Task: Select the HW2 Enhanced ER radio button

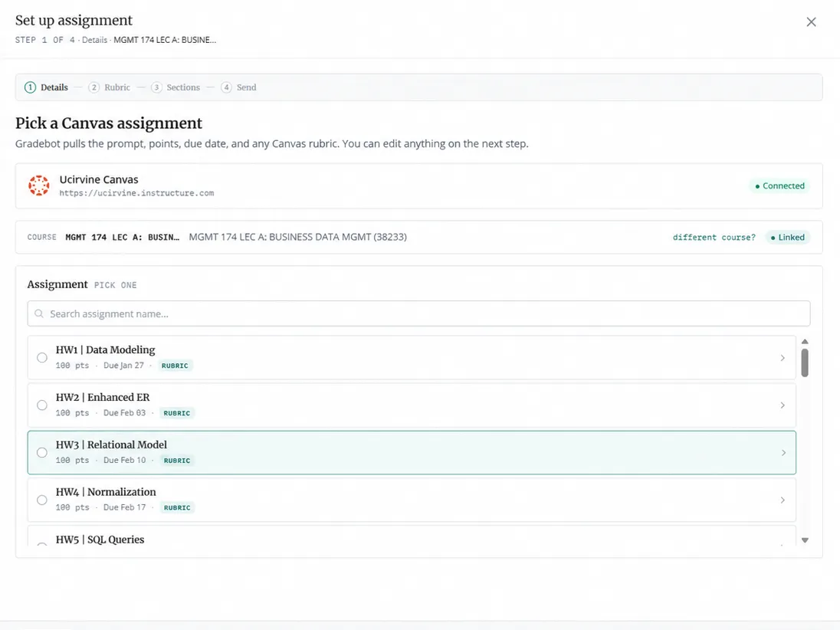Action: point(42,405)
